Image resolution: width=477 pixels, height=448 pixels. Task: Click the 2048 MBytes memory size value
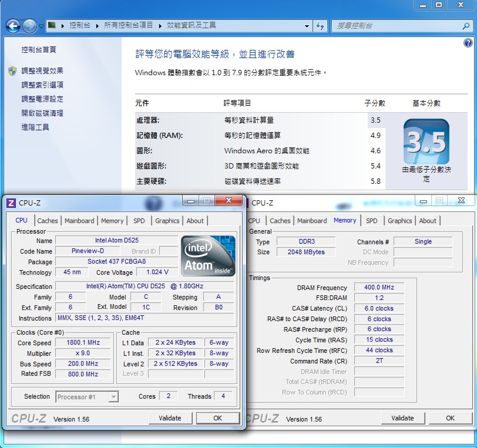point(306,252)
